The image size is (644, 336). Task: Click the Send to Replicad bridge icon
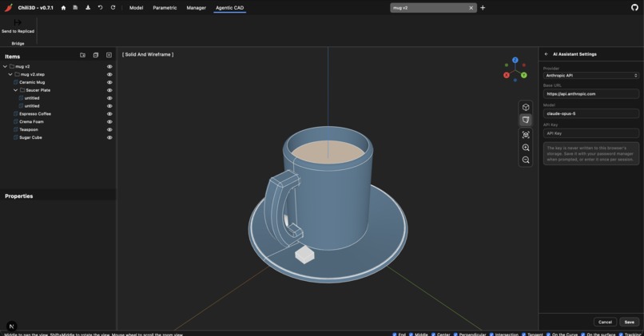point(18,22)
